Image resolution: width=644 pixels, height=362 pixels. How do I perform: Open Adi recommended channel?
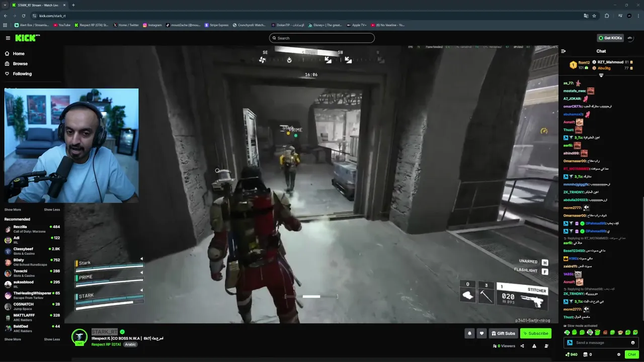32,240
